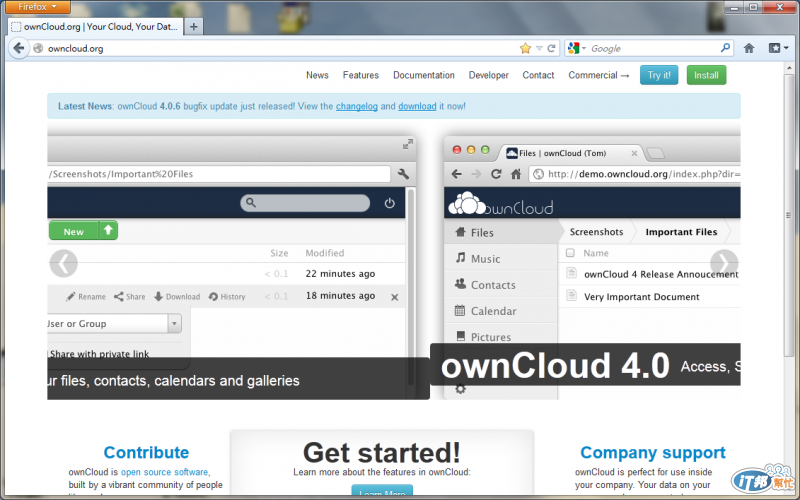Delete file with X at 18 minutes ago row
Viewport: 800px width, 500px height.
[x=394, y=297]
